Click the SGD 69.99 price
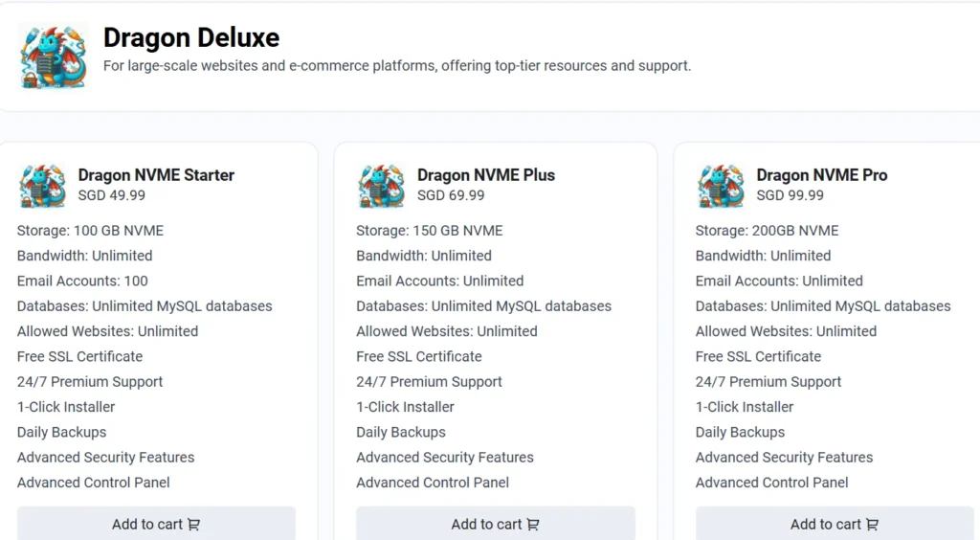Viewport: 980px width, 540px height. coord(452,195)
